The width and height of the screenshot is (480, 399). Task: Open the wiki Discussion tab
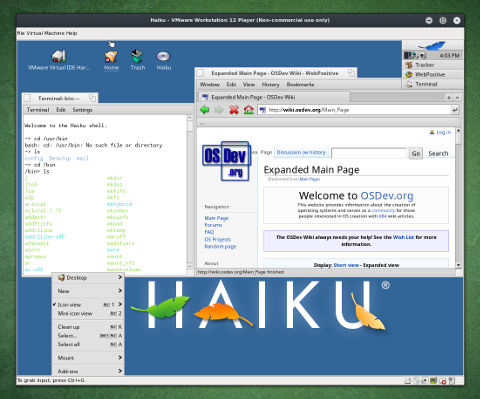[x=289, y=152]
